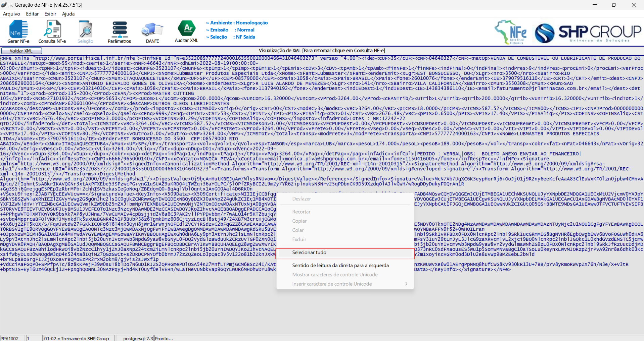Click the Seleção: NF Saída label
The width and height of the screenshot is (644, 341).
[232, 37]
